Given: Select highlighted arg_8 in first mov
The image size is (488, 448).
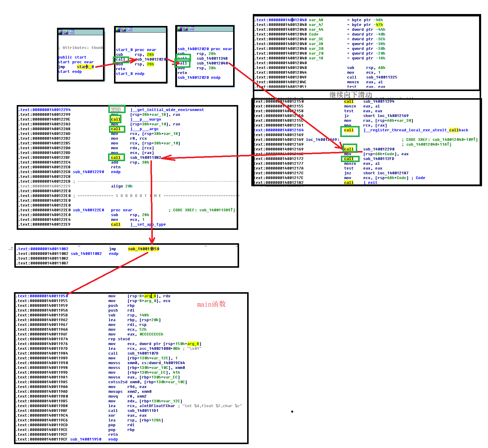Looking at the screenshot, I should pyautogui.click(x=150, y=296).
